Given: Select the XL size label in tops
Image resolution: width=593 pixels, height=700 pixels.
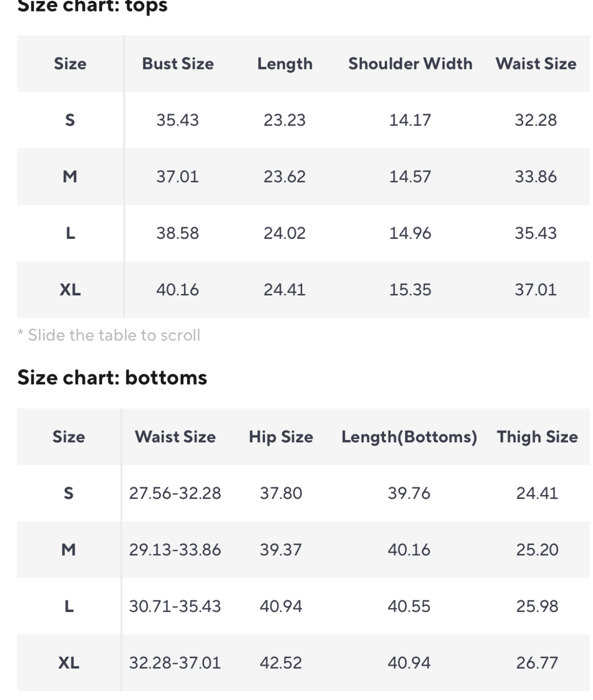Looking at the screenshot, I should tap(70, 289).
